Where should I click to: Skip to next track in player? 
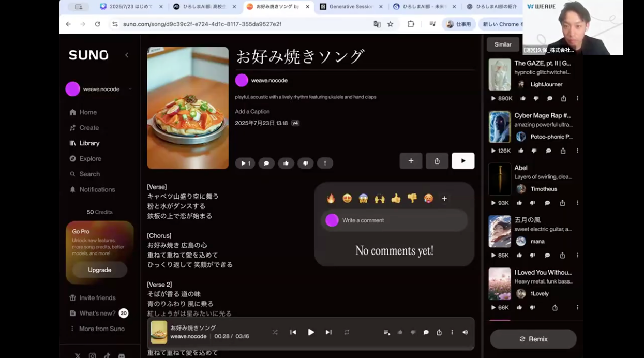(328, 332)
